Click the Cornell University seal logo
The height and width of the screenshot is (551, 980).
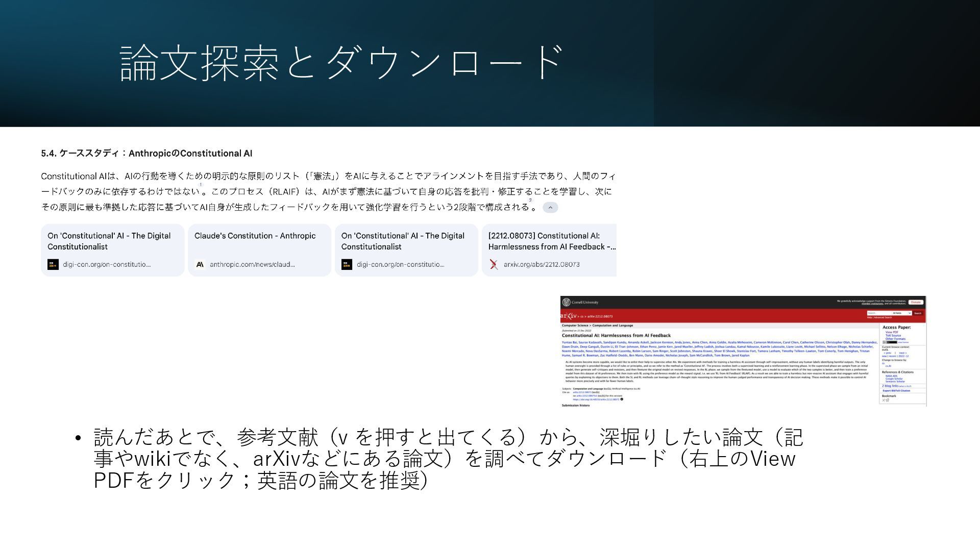(x=566, y=302)
